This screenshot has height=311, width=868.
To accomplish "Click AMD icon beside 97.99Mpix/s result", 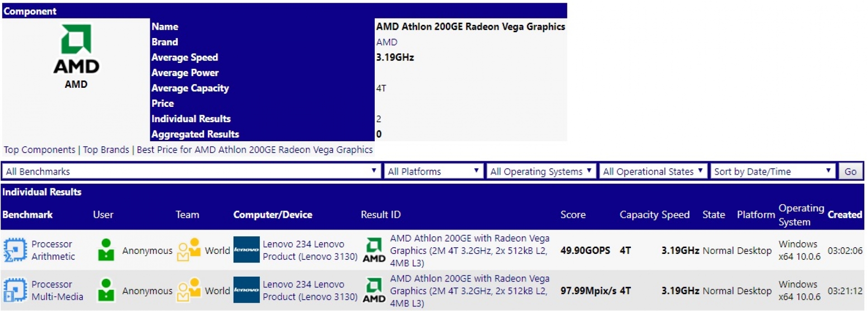I will coord(374,291).
